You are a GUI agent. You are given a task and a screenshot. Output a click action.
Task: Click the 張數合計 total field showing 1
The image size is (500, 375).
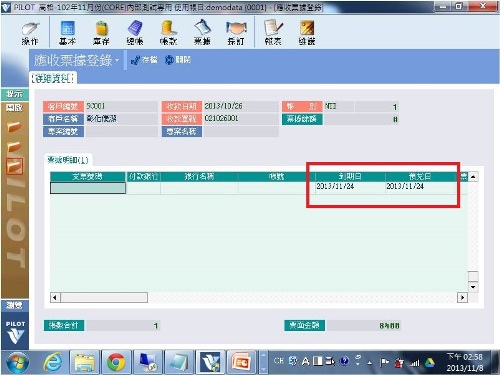click(123, 326)
